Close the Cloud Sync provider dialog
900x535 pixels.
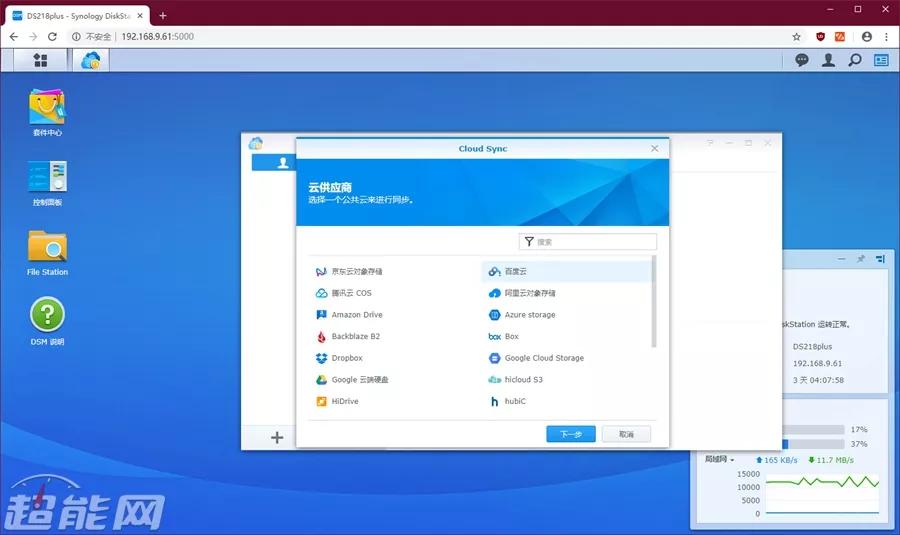pos(654,149)
